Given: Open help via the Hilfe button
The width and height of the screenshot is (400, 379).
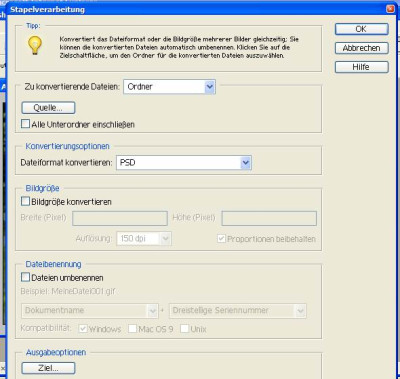Looking at the screenshot, I should 362,67.
